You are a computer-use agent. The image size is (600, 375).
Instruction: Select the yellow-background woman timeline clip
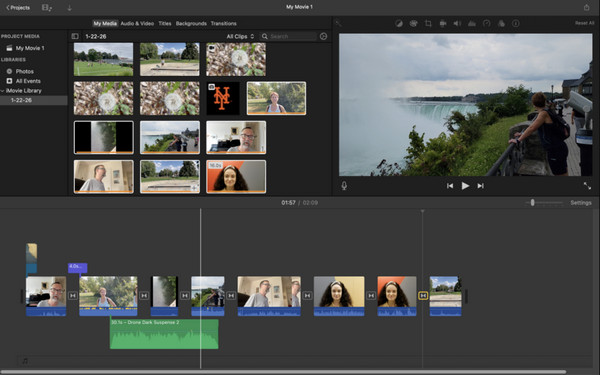339,296
